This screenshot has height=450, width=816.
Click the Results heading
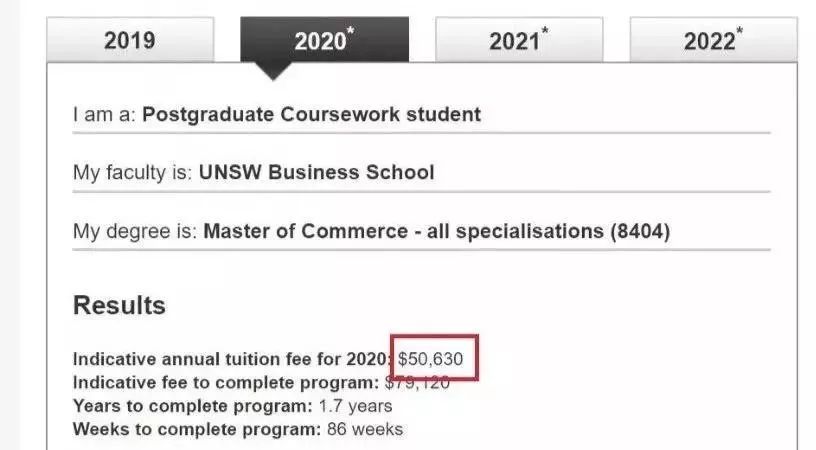coord(119,305)
